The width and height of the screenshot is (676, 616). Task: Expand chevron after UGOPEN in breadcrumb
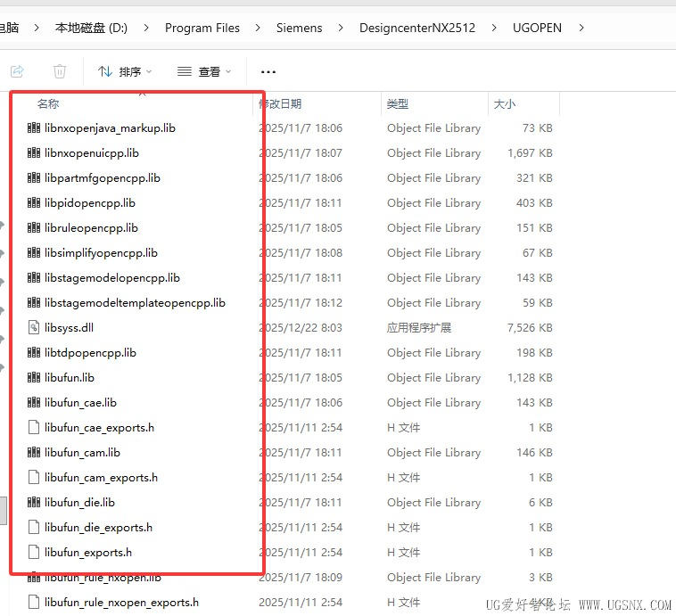click(x=581, y=28)
